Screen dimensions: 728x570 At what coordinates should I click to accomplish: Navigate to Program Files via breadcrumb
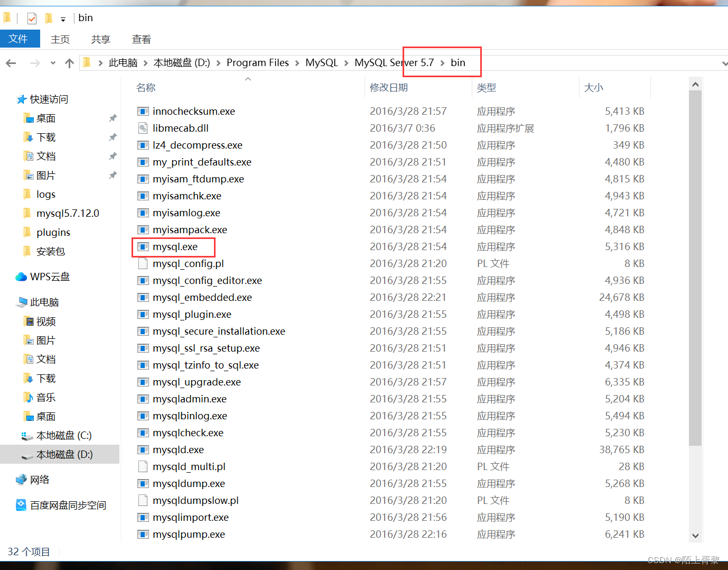(257, 62)
